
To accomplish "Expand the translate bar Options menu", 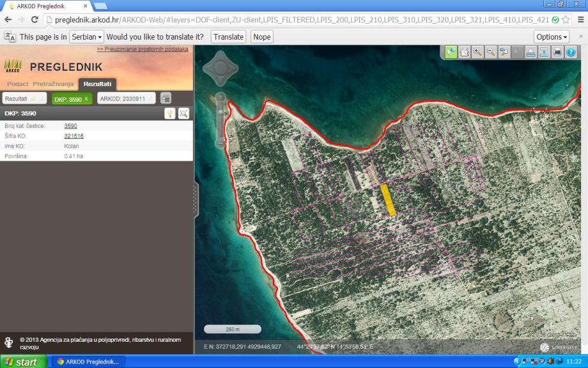I will 551,37.
